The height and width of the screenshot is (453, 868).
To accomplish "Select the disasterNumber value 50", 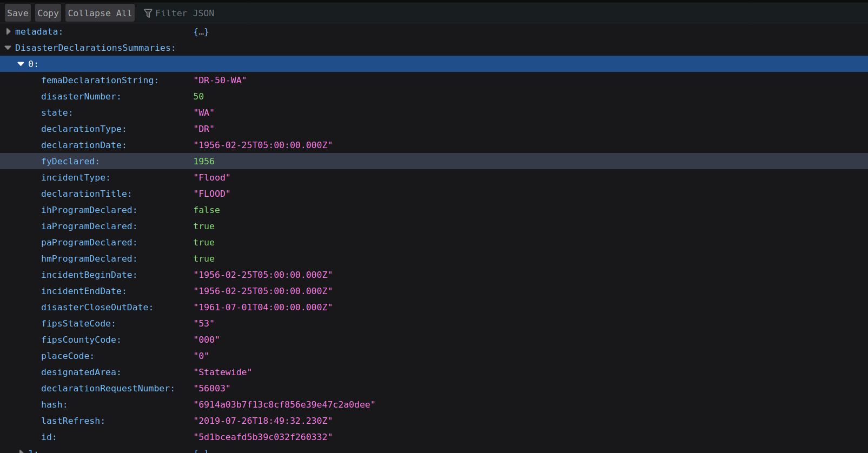I will (x=198, y=96).
